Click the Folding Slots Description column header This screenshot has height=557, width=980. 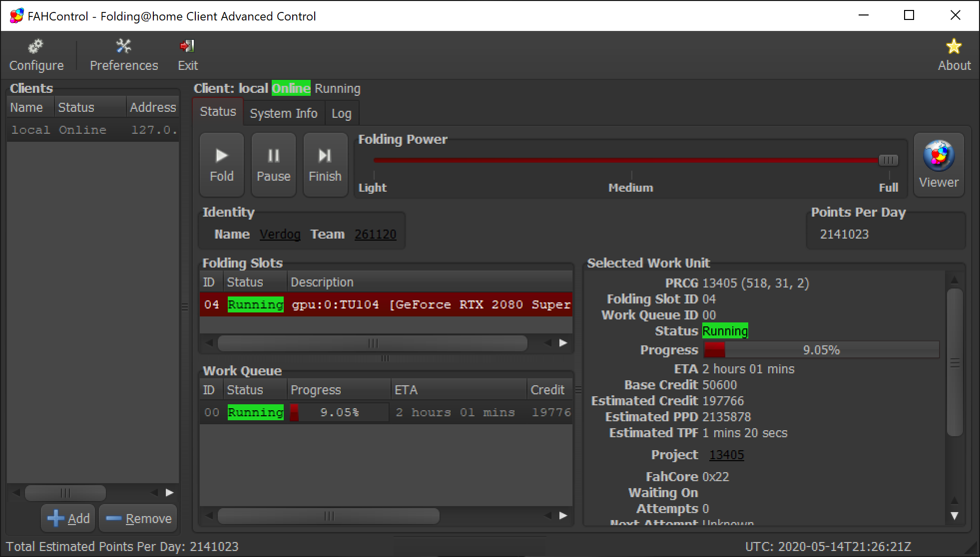click(x=430, y=282)
